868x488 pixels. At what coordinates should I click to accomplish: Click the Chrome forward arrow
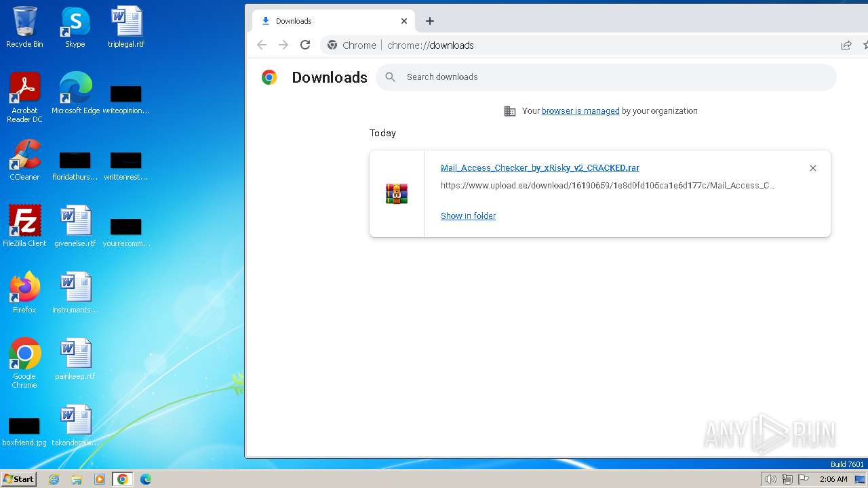click(283, 45)
